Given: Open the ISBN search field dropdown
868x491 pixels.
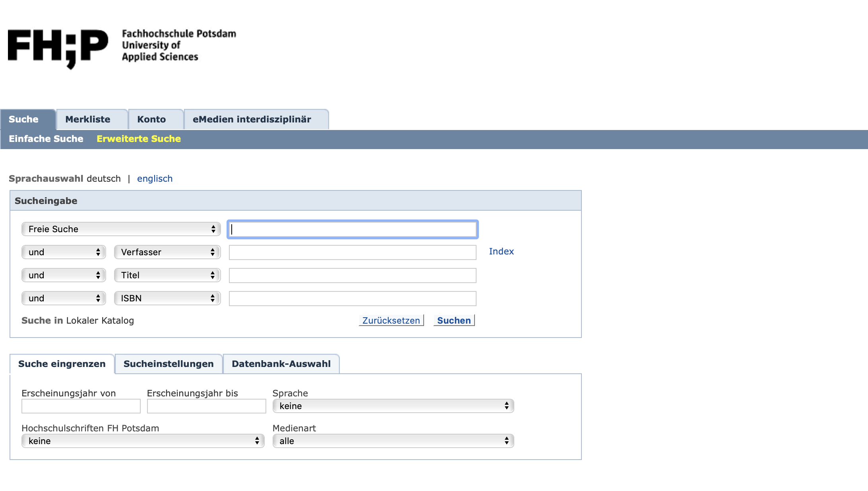Looking at the screenshot, I should (167, 298).
